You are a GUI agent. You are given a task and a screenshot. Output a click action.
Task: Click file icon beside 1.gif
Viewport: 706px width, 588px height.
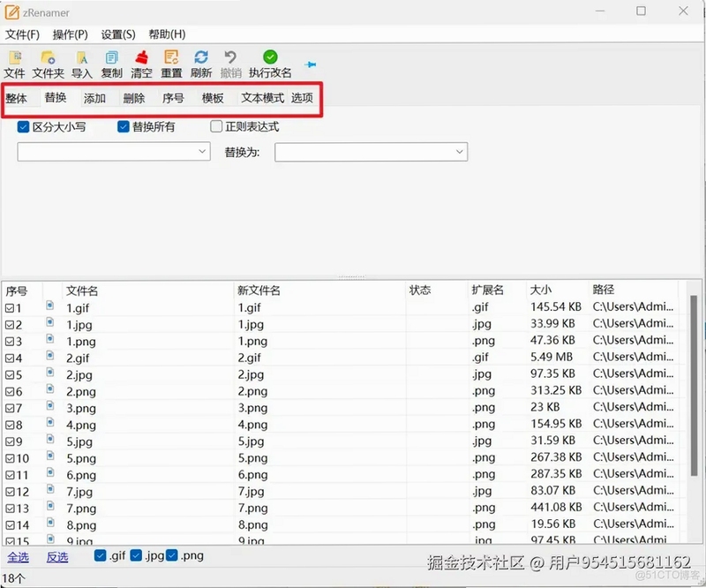50,306
